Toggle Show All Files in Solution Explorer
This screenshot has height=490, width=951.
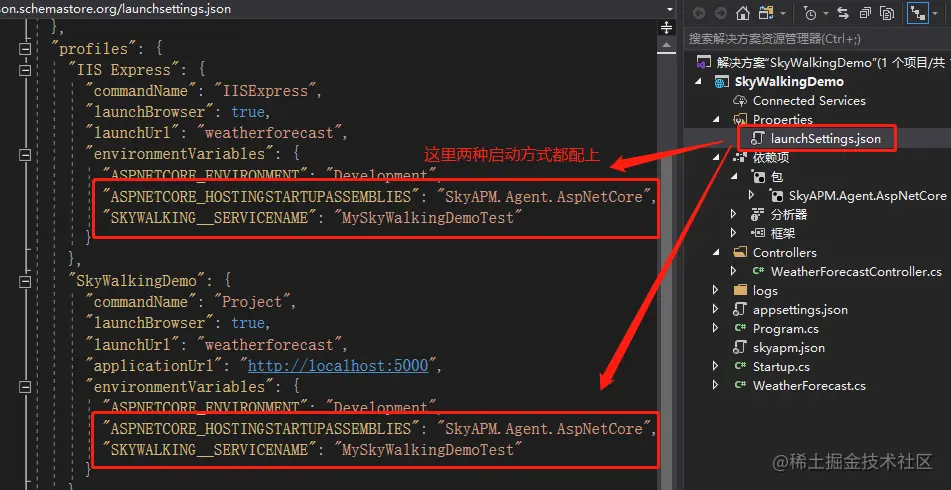point(887,13)
